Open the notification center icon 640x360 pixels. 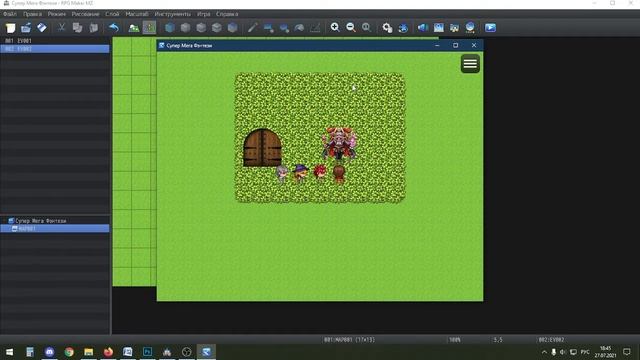[x=627, y=352]
